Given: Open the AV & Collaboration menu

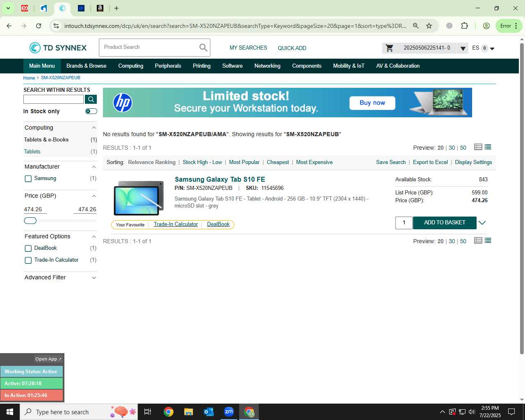Looking at the screenshot, I should (398, 66).
